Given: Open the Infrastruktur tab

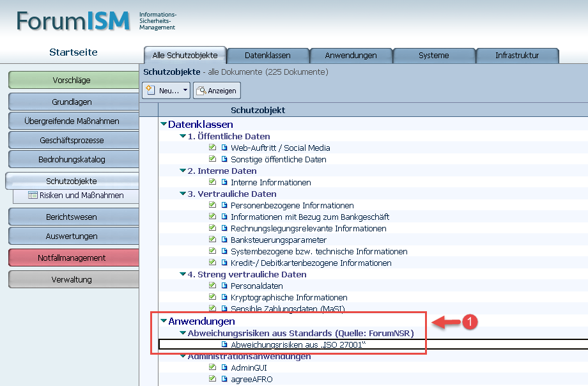Looking at the screenshot, I should (517, 56).
